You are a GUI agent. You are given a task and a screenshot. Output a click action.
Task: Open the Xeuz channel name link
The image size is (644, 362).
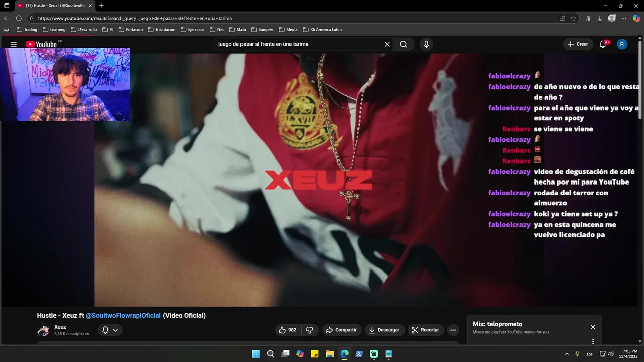point(60,327)
